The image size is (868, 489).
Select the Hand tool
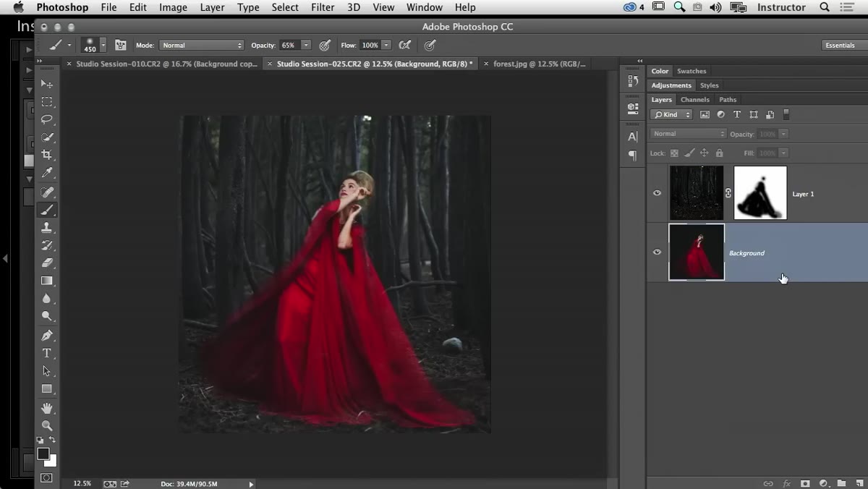47,409
